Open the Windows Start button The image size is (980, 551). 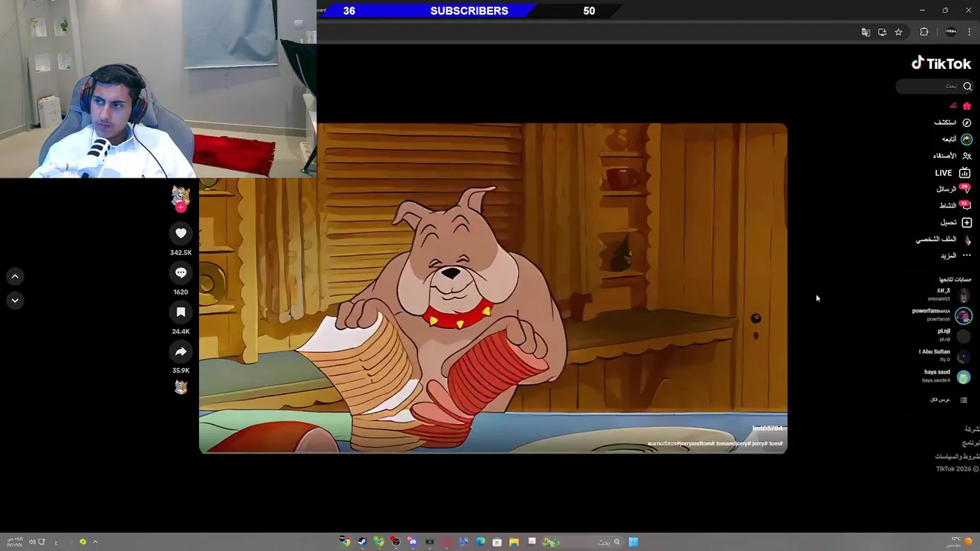[x=633, y=542]
